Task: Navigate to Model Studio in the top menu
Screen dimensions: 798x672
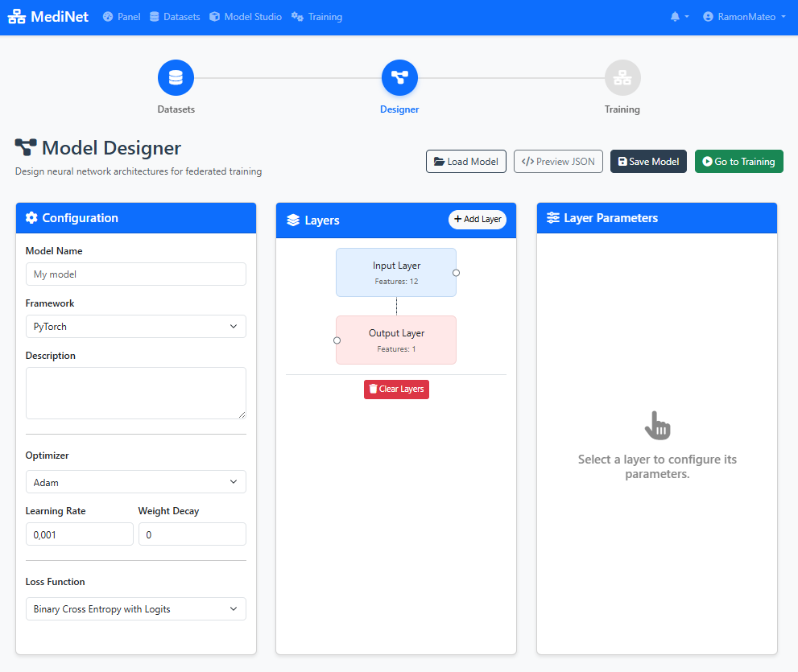Action: click(246, 16)
